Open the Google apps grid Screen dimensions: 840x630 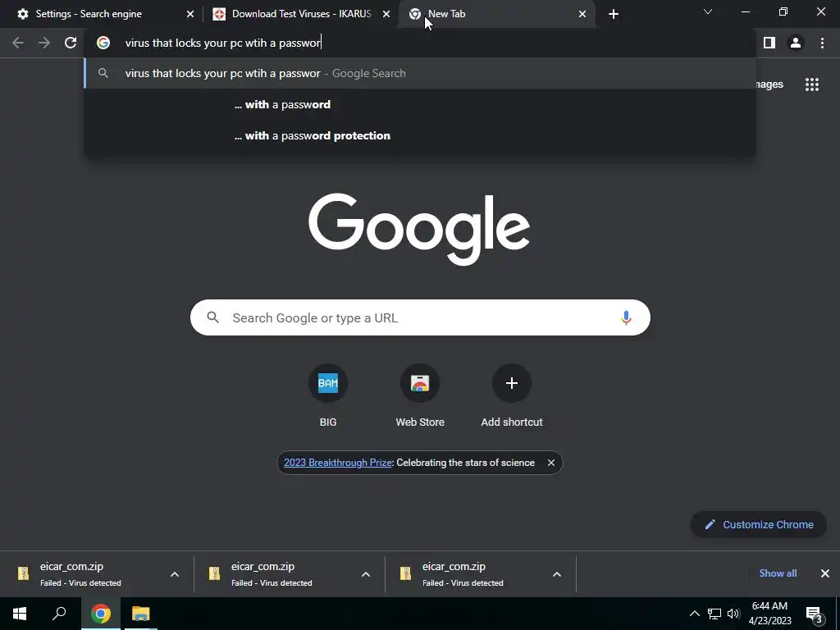[x=812, y=84]
